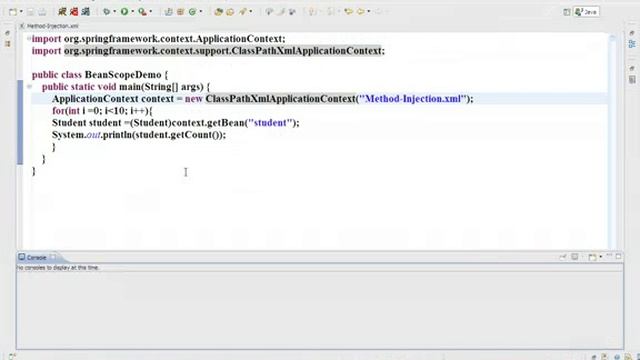640x360 pixels.
Task: Click on BeanScopeDemo class name
Action: (123, 75)
